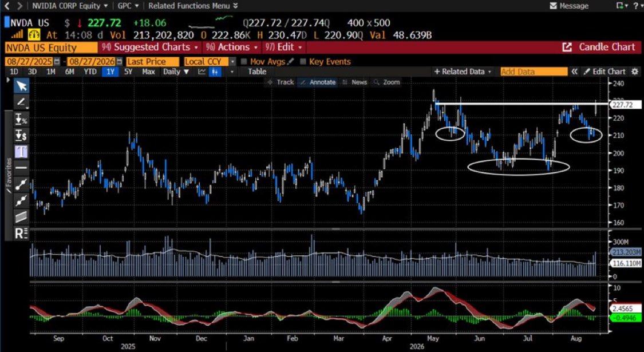Open Actions dropdown
Screen dimensions: 644x352
[232, 48]
